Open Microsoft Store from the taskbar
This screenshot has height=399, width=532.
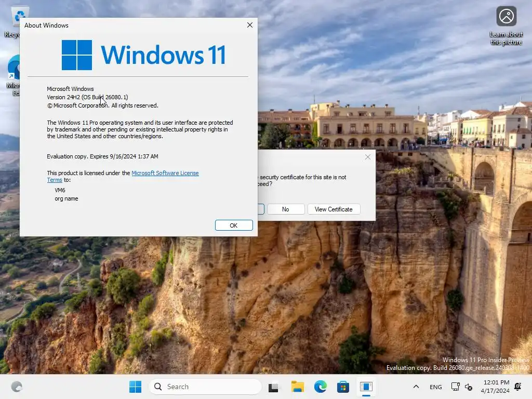tap(343, 387)
